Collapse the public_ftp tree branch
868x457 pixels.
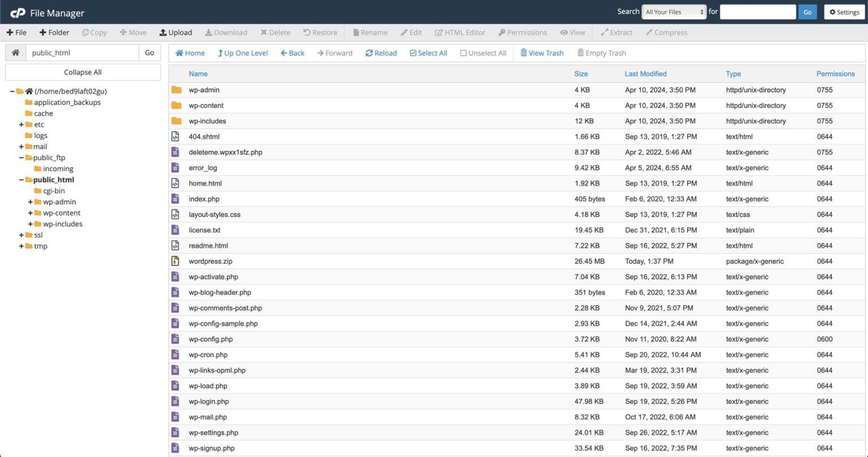coord(21,157)
